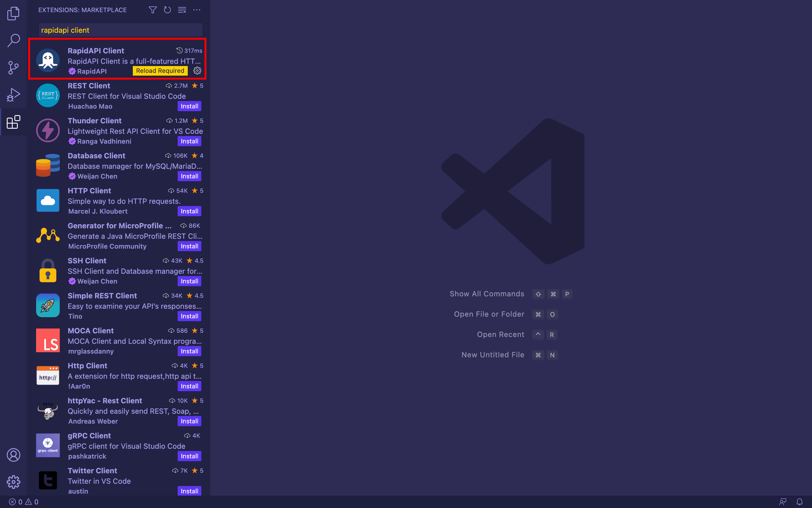Install the Simple REST Client extension
This screenshot has width=812, height=508.
(189, 316)
